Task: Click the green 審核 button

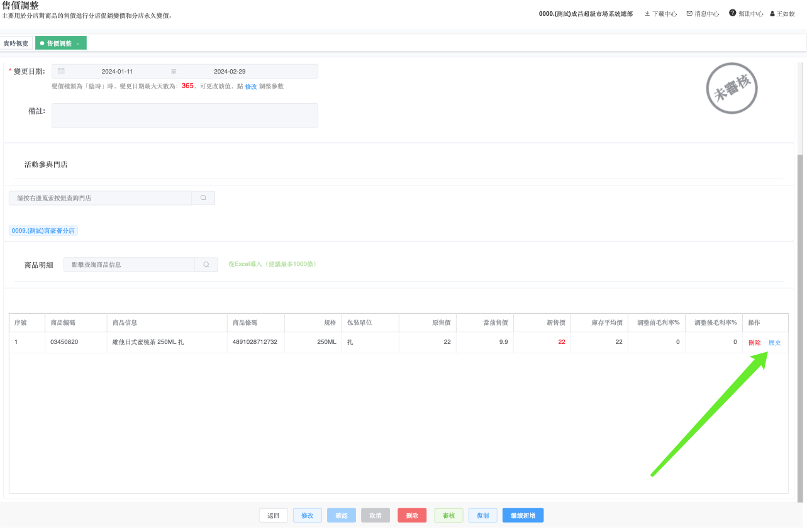Action: click(x=448, y=516)
